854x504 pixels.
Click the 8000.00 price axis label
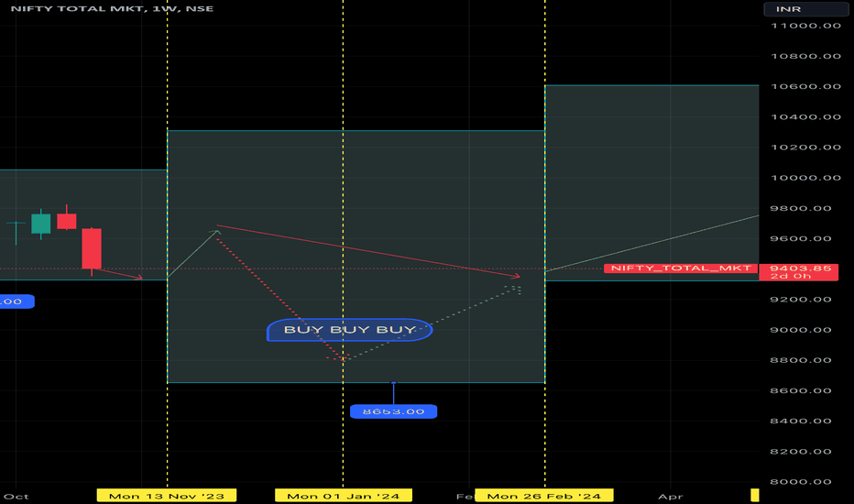click(x=801, y=482)
